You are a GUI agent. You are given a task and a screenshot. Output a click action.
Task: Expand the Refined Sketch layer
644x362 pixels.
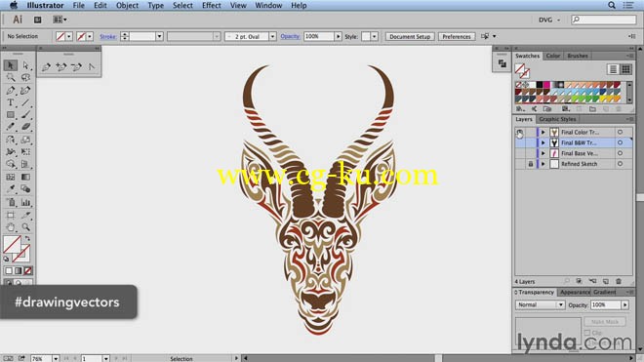coord(543,164)
